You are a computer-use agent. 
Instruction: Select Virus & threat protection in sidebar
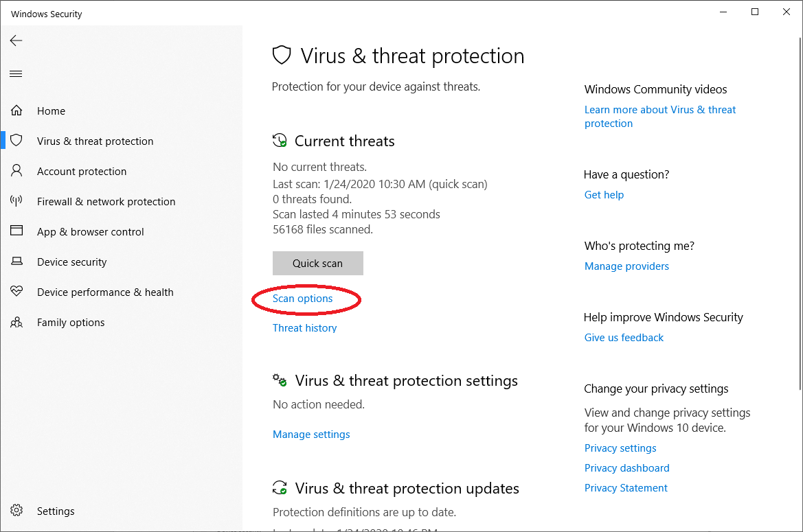point(95,141)
